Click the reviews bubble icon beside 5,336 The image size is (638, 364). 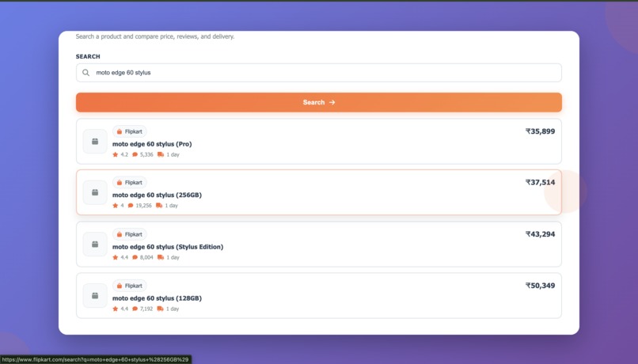click(x=135, y=154)
